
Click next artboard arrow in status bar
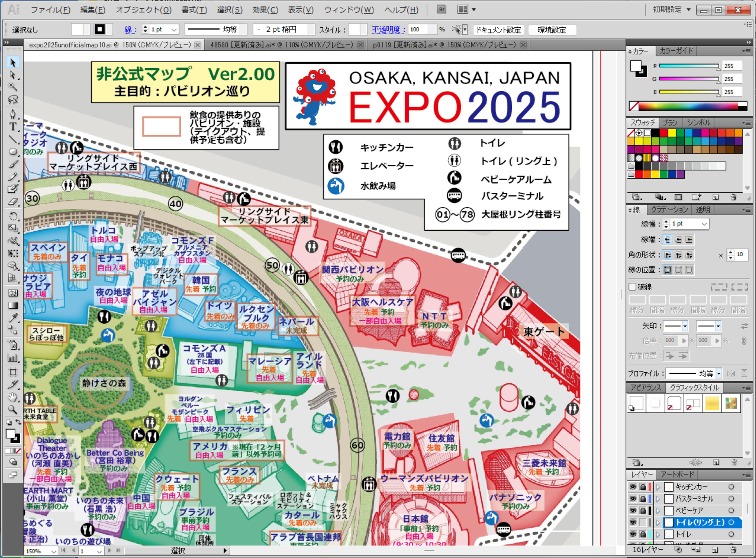point(109,551)
